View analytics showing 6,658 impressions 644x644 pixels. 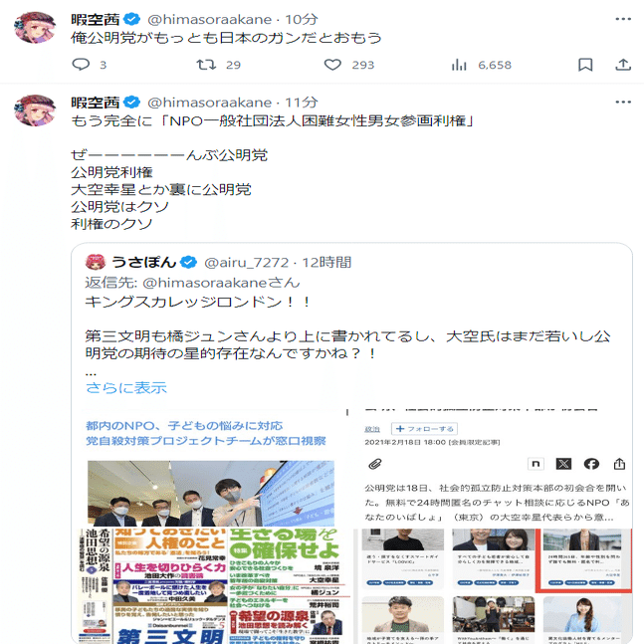(x=459, y=65)
